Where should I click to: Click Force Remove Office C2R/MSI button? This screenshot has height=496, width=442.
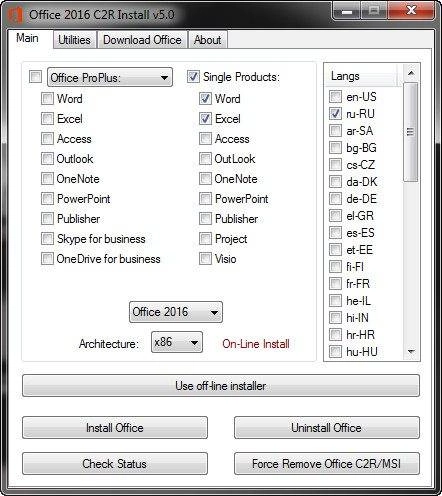point(326,464)
